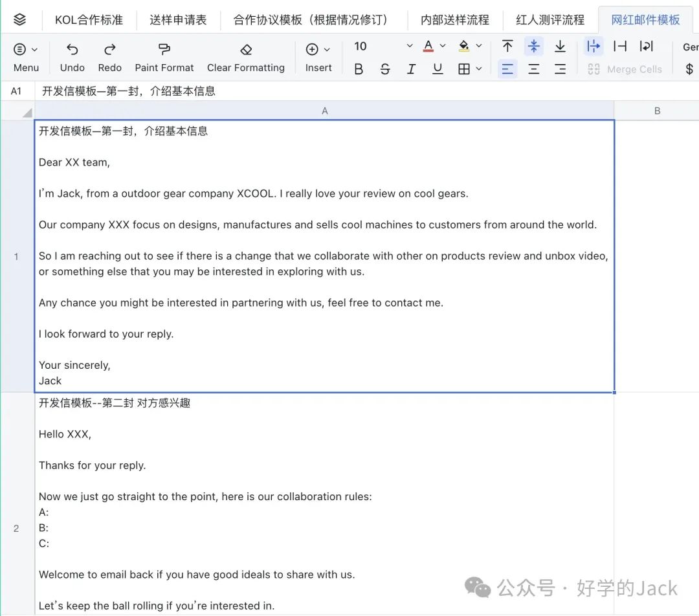Open the 红人测评流程 sheet tab

pos(550,19)
